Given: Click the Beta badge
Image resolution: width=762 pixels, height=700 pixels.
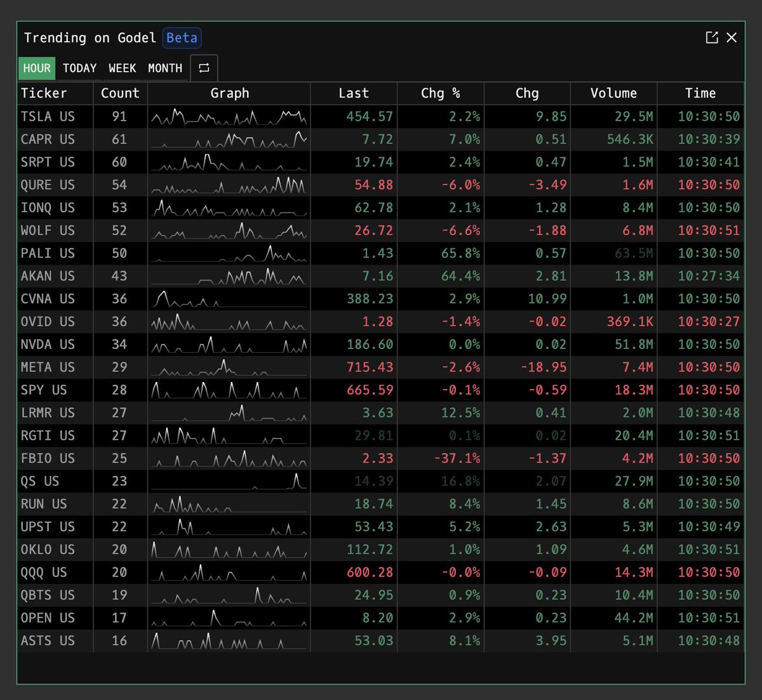Looking at the screenshot, I should click(x=182, y=38).
